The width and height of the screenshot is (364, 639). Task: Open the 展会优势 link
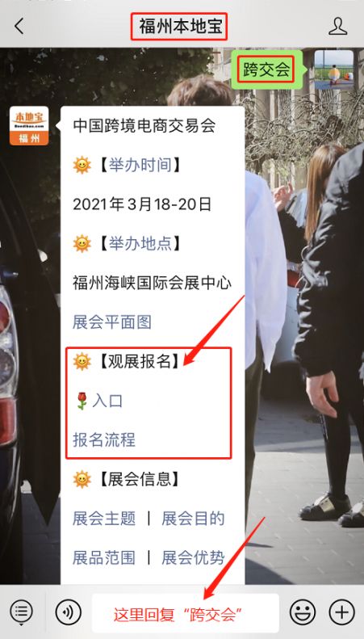(x=193, y=558)
